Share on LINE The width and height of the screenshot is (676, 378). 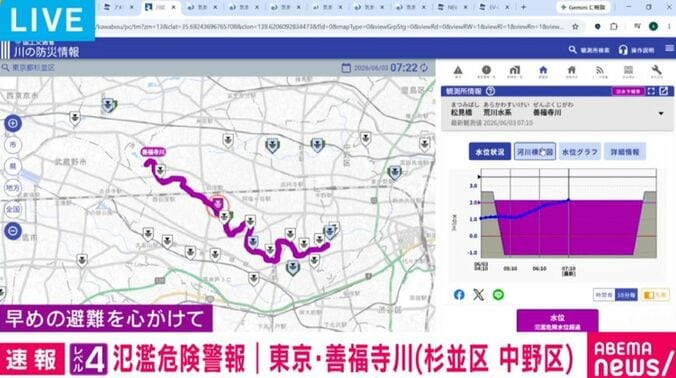coord(498,295)
